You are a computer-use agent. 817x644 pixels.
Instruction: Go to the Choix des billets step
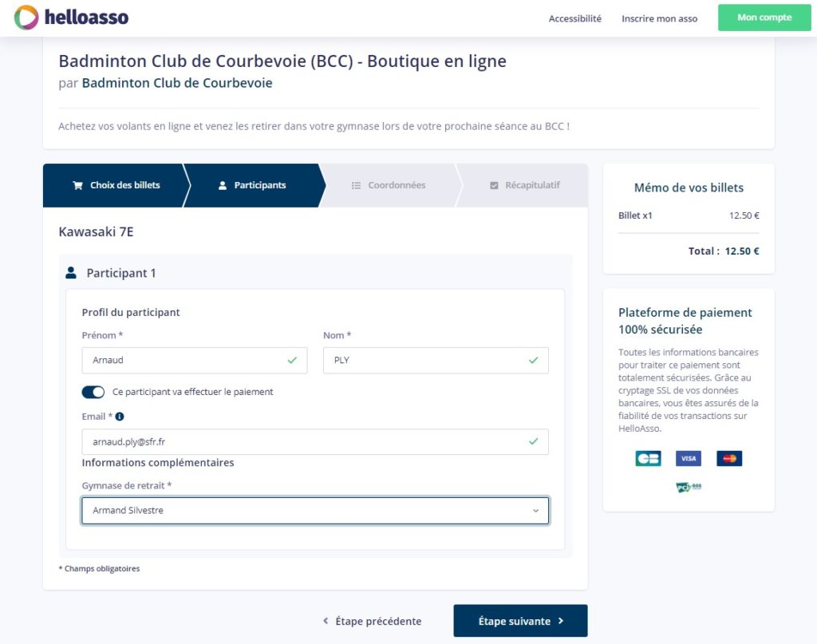(x=116, y=185)
